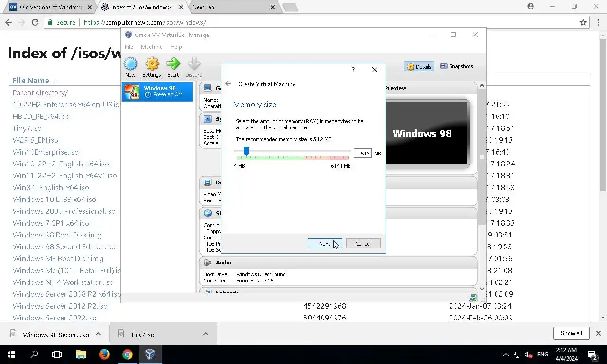Close the Create Virtual Machine dialog

pos(375,70)
